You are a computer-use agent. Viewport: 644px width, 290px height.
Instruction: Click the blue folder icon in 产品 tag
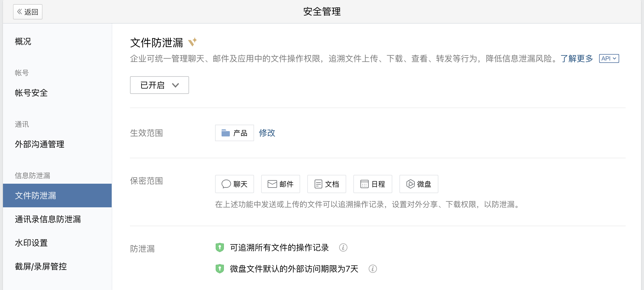coord(226,133)
